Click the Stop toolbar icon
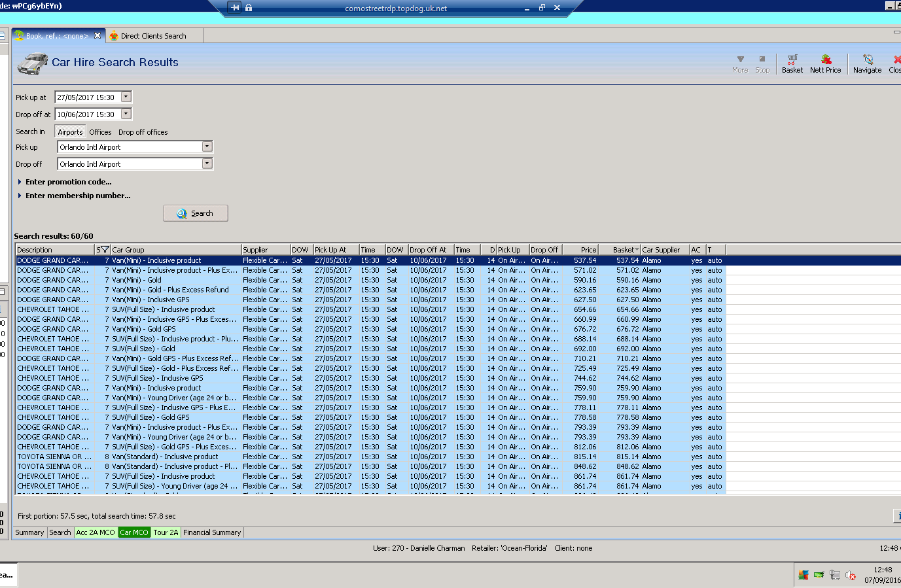 tap(762, 63)
